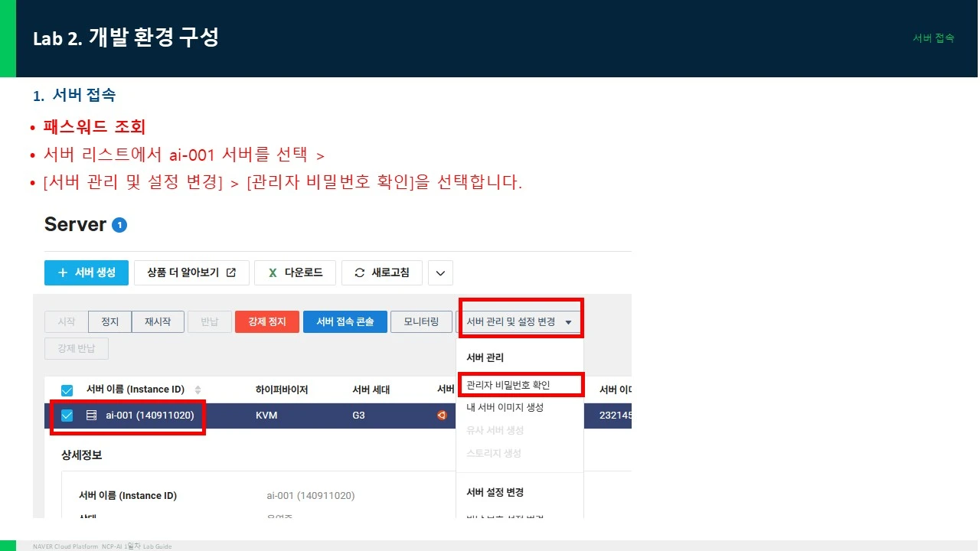
Task: Click the disabled 반납 button
Action: point(210,322)
